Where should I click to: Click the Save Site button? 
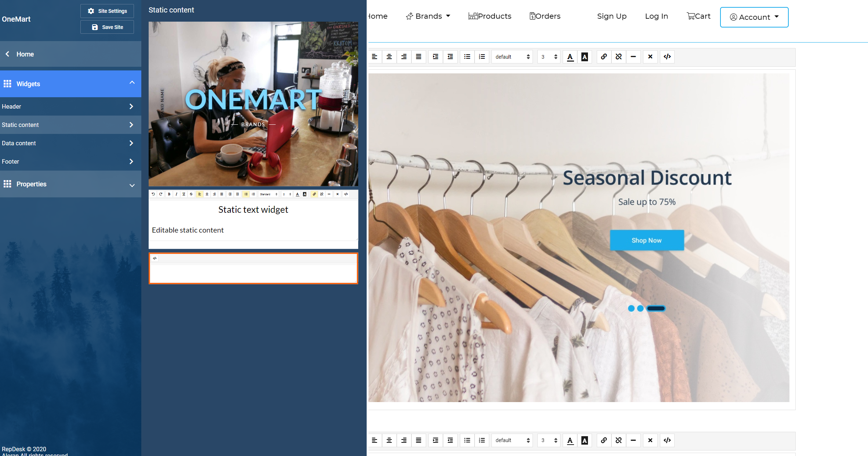point(107,27)
